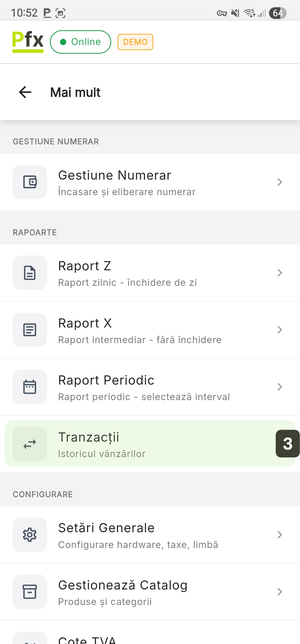Tap the Setări Generale gear icon

30,535
